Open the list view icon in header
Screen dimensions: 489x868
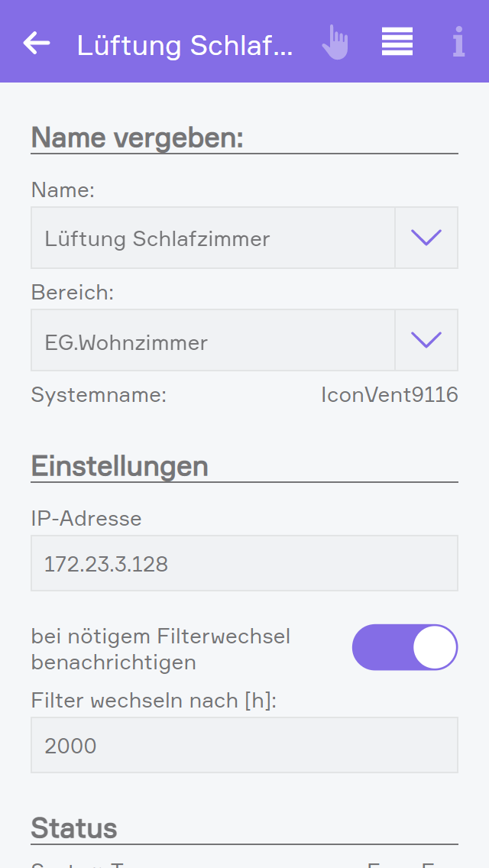pos(397,42)
